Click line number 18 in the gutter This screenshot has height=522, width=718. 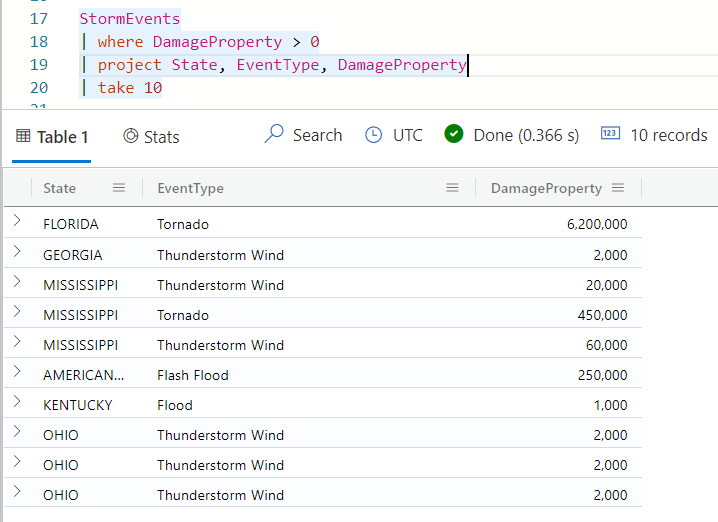[39, 42]
